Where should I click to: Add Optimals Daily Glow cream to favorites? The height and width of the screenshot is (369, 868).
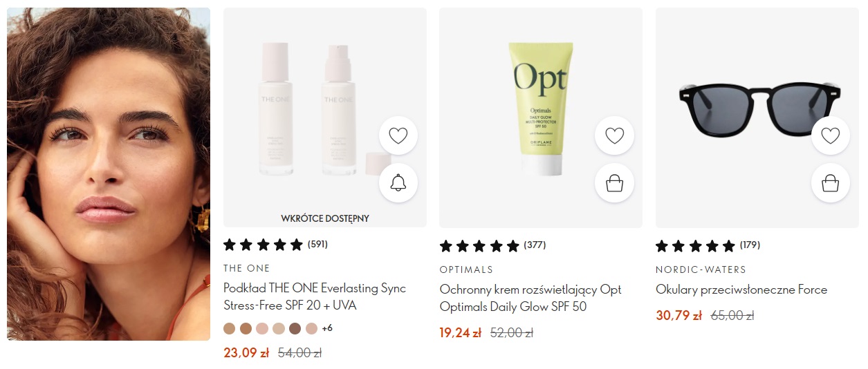coord(614,135)
